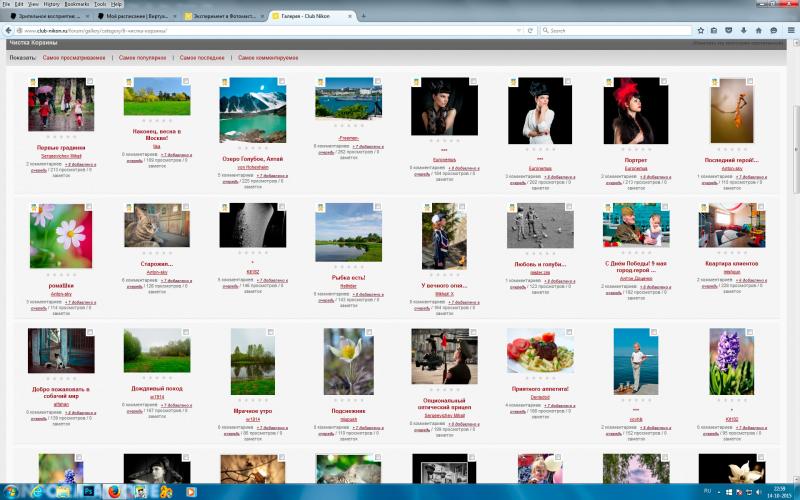
Task: Switch to the Эксперимент в Фотошест tab
Action: click(x=225, y=16)
